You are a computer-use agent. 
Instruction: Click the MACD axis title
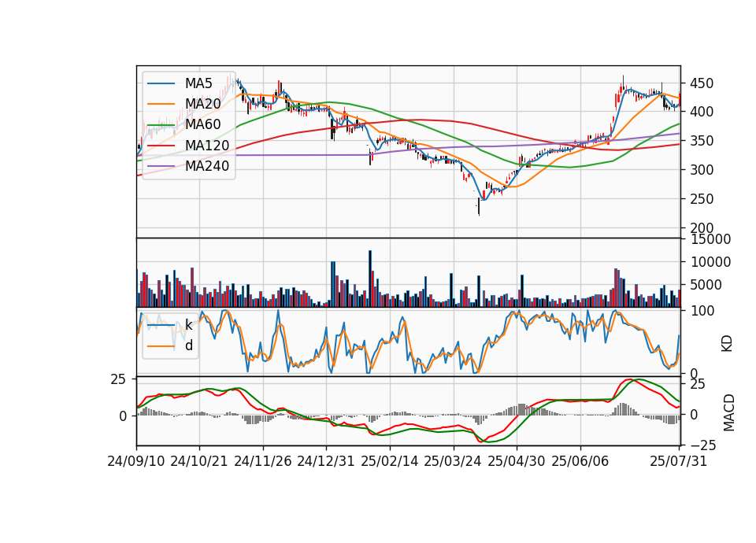tap(729, 413)
